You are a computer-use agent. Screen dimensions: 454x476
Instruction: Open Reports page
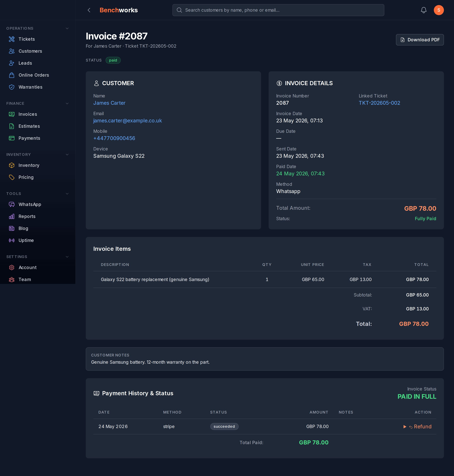(38, 216)
